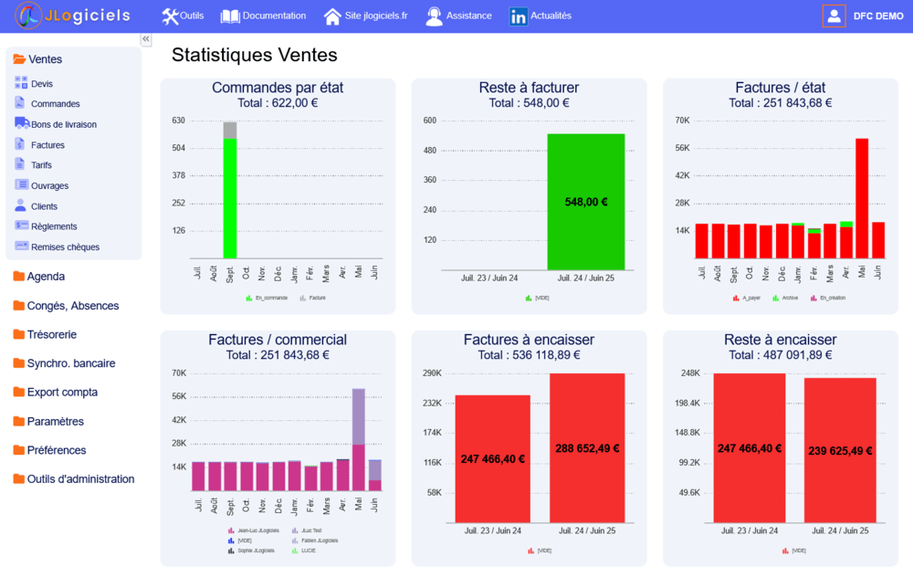This screenshot has width=913, height=588.
Task: Open the user profile icon at top right
Action: coord(834,16)
